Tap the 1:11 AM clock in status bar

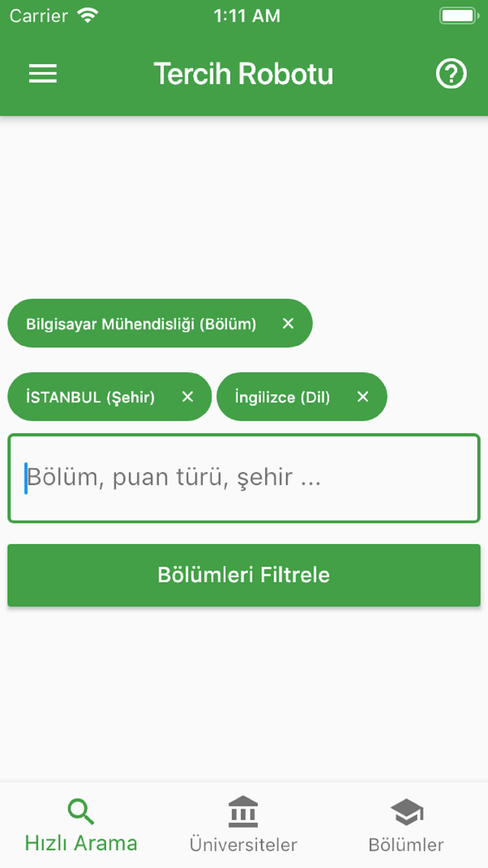(247, 16)
